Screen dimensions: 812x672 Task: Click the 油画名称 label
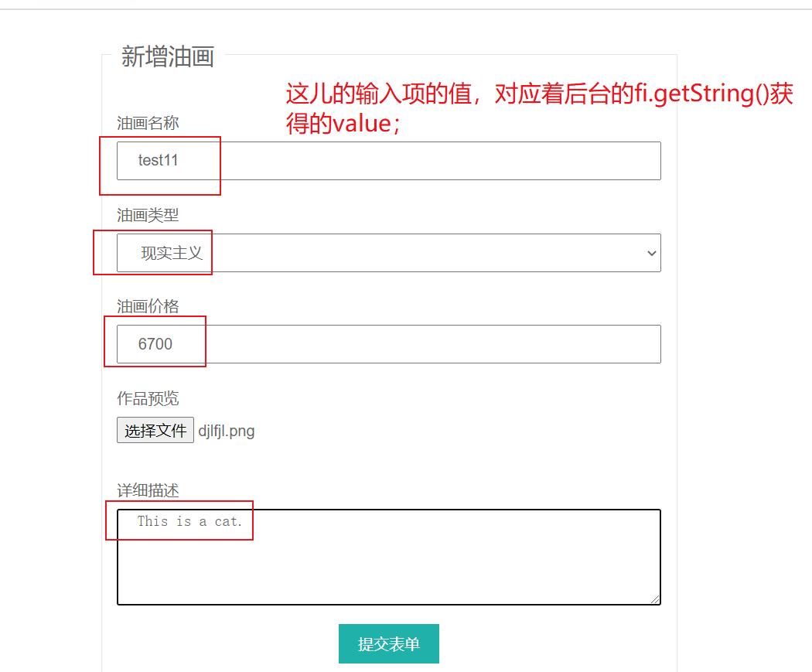point(148,123)
